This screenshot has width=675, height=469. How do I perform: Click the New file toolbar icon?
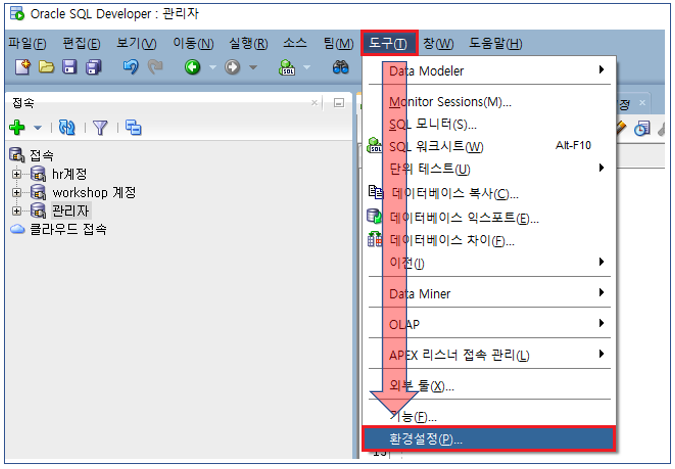coord(23,67)
